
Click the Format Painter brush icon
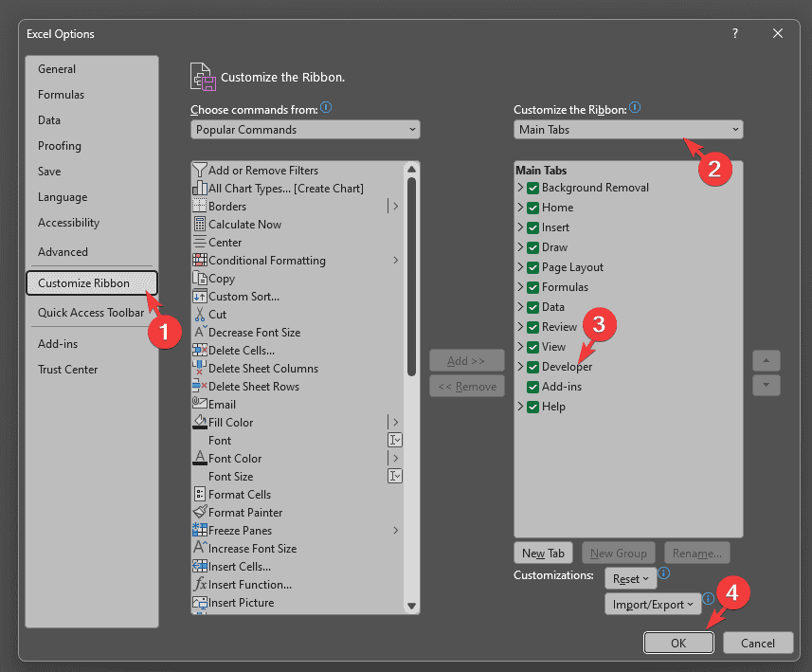point(199,512)
